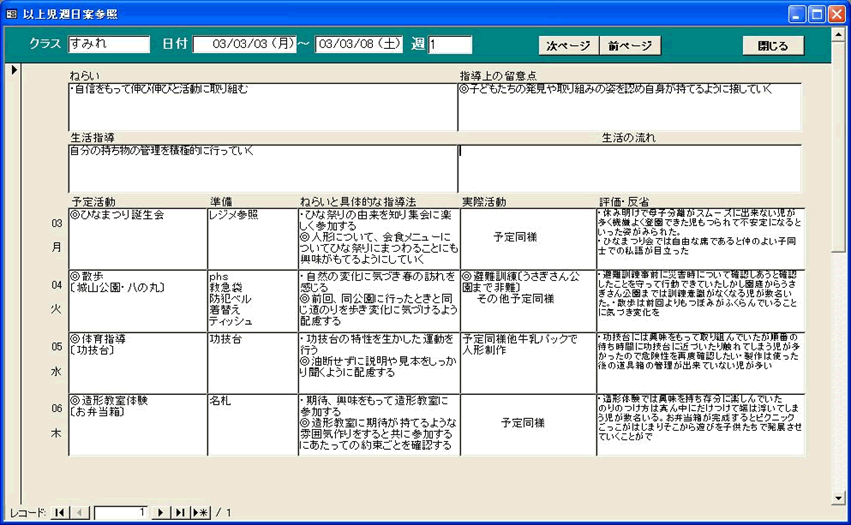
Task: Click the record selector arrow at left
Action: (x=14, y=70)
